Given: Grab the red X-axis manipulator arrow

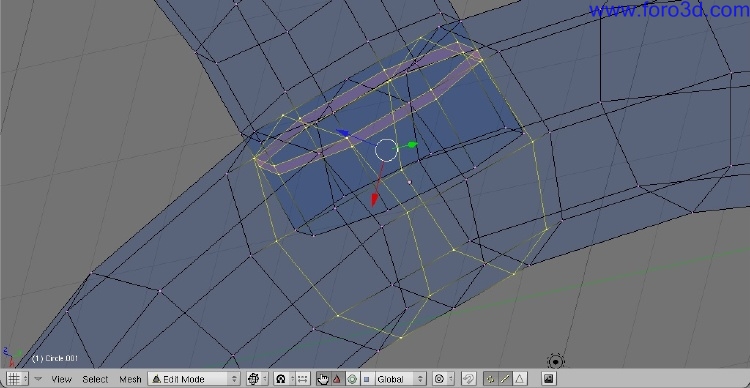Looking at the screenshot, I should (375, 199).
